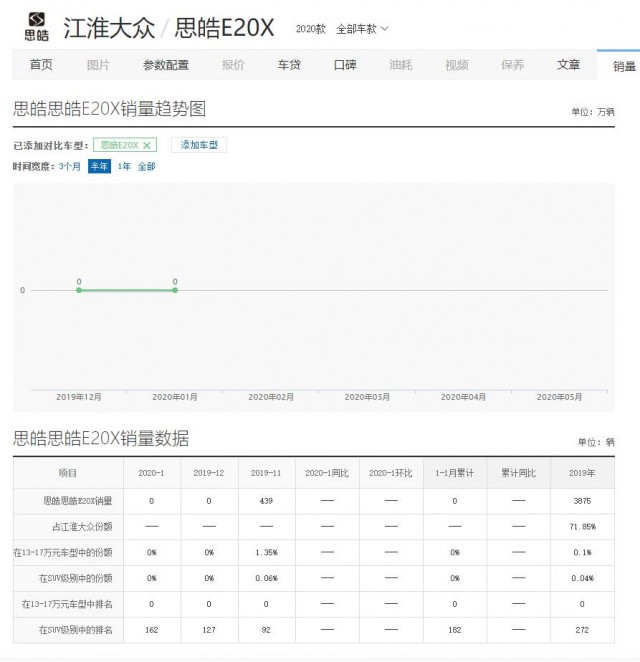
Task: Click the 2019-11 column header
Action: [266, 473]
